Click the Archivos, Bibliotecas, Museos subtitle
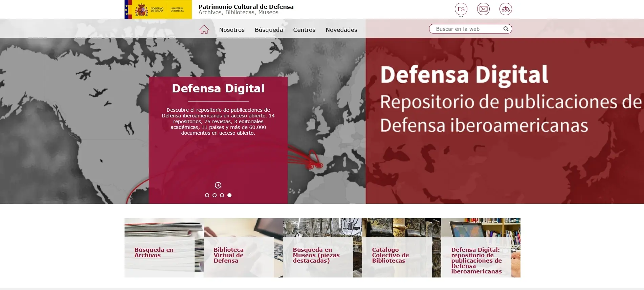The height and width of the screenshot is (290, 644). (238, 13)
